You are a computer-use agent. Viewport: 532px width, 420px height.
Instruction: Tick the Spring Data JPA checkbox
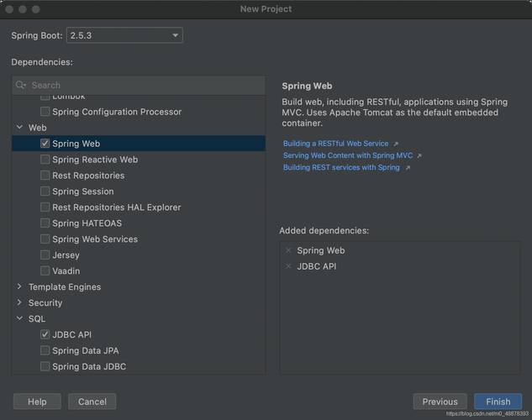pos(45,350)
